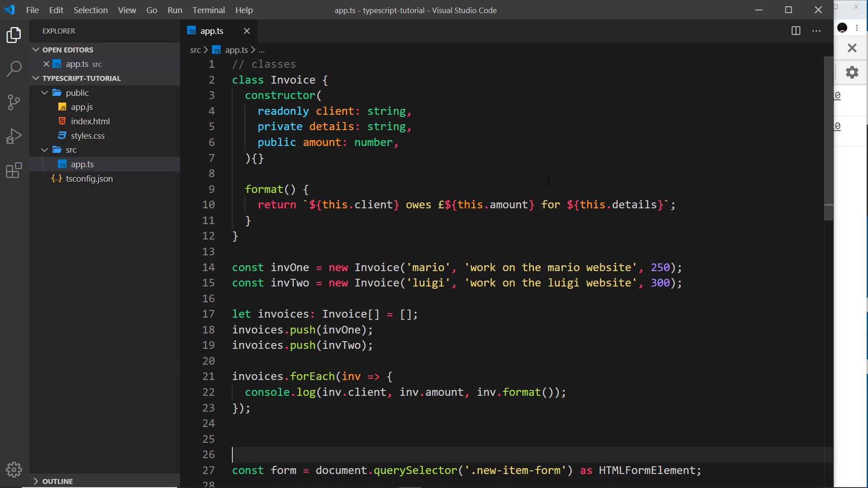Click the EXPLORER panel title
The width and height of the screenshot is (868, 488).
[x=59, y=31]
